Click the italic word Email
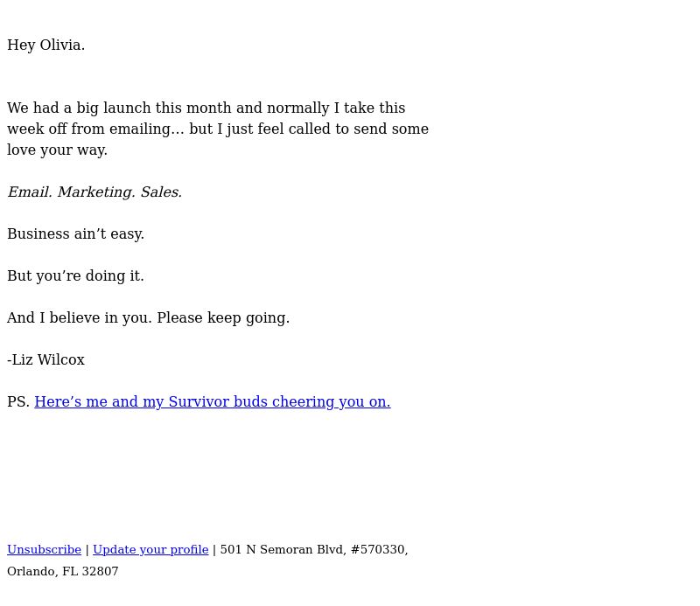 pyautogui.click(x=30, y=192)
